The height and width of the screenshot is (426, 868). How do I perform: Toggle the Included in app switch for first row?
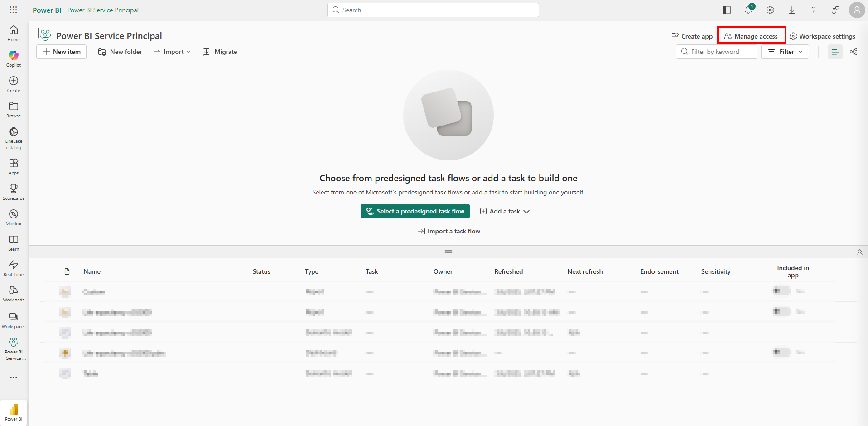pos(781,291)
